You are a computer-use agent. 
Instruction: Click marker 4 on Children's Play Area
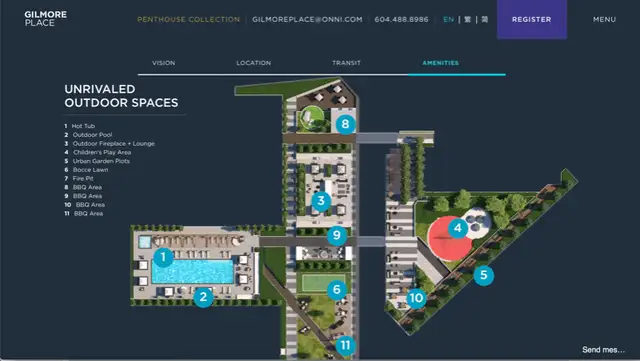458,228
